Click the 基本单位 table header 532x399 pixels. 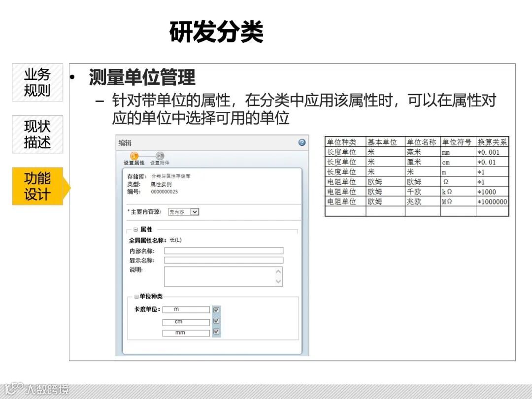point(385,142)
